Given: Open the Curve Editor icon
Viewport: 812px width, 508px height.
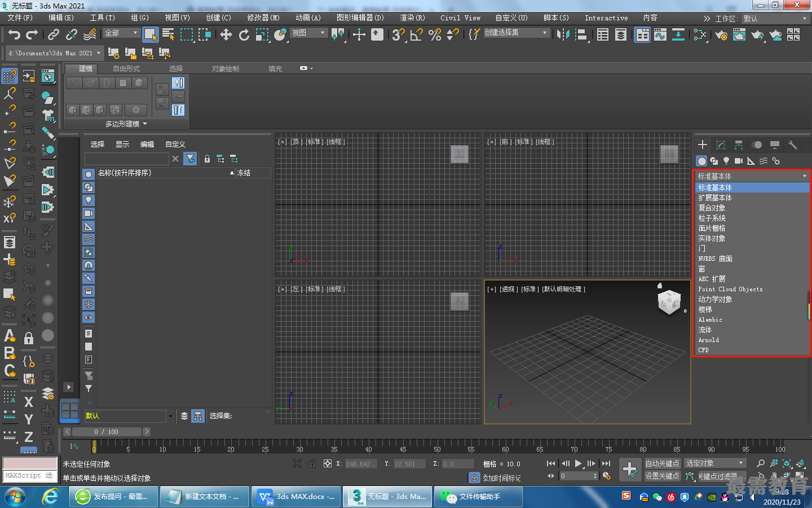Looking at the screenshot, I should [660, 35].
